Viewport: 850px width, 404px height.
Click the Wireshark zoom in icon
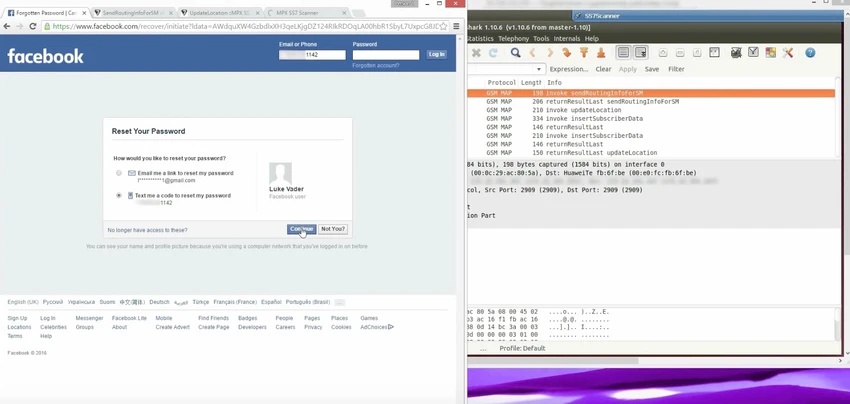pyautogui.click(x=663, y=53)
